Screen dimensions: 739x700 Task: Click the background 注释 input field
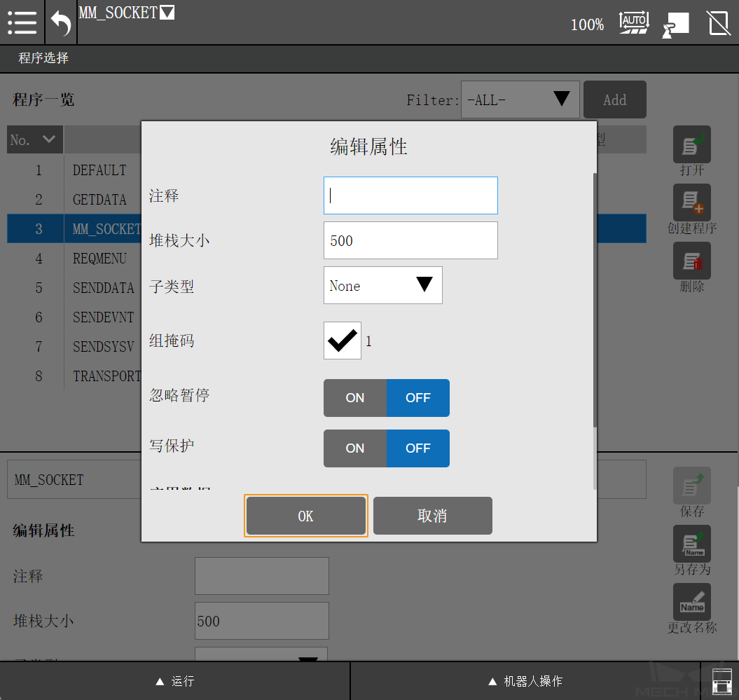point(261,576)
